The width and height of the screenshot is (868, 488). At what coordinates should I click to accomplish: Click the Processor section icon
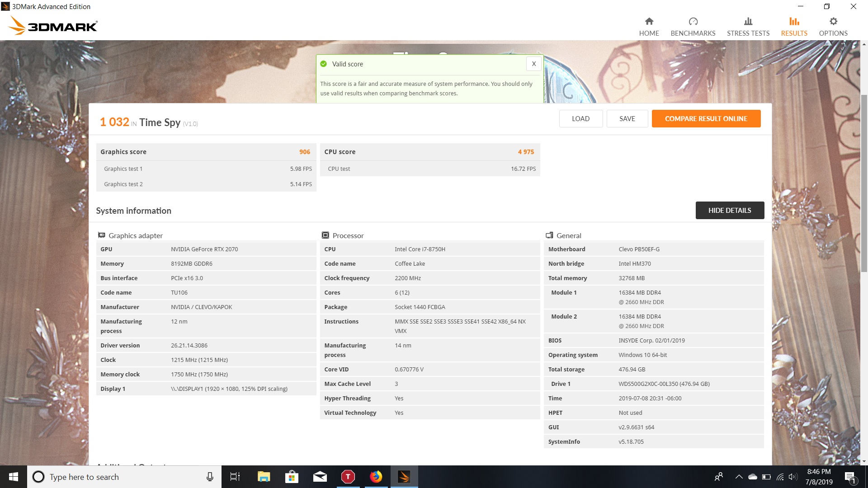tap(325, 235)
